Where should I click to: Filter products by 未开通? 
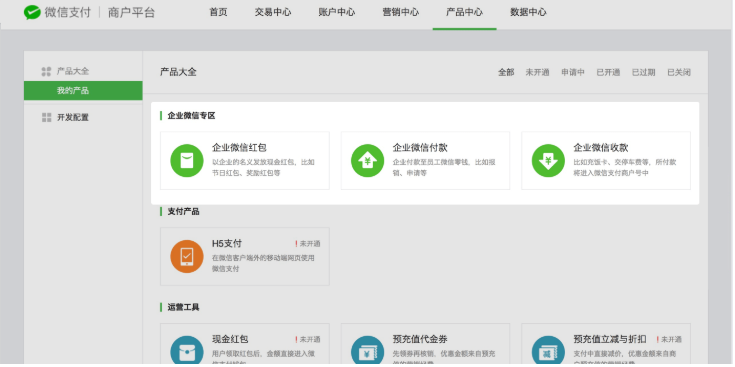click(x=537, y=72)
